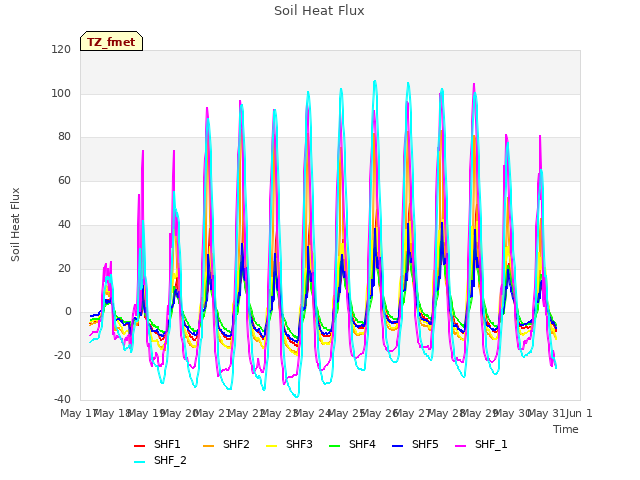Click the May 31 x-axis tick label

tap(546, 413)
